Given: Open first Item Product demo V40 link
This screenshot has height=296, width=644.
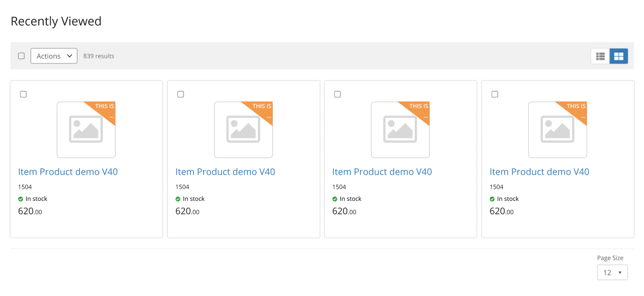Looking at the screenshot, I should click(68, 172).
